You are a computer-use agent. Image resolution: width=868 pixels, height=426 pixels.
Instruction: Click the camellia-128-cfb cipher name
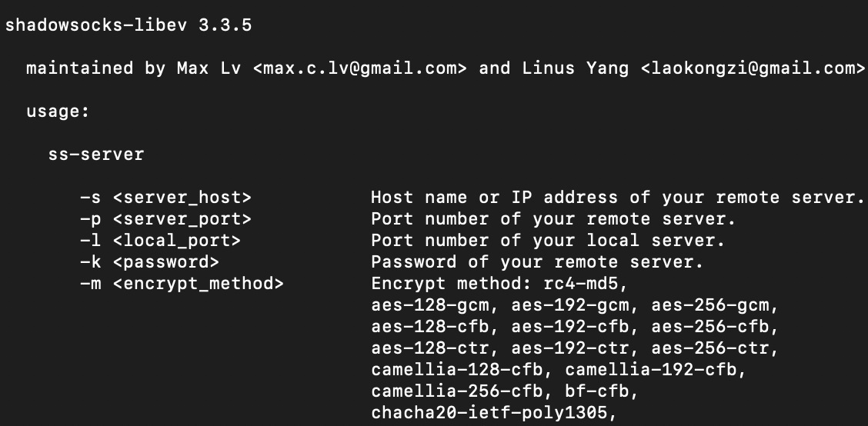[x=457, y=370]
